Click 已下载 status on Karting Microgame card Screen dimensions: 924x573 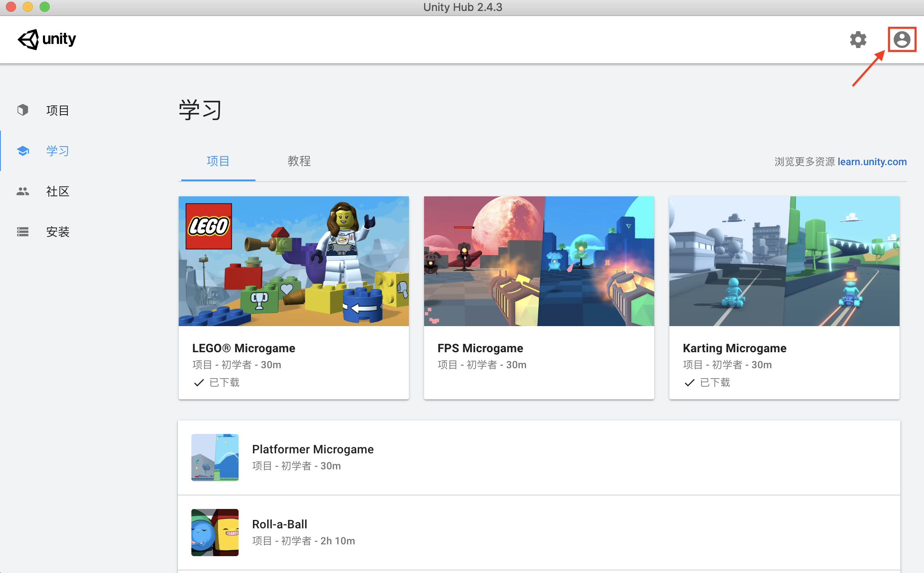click(715, 383)
